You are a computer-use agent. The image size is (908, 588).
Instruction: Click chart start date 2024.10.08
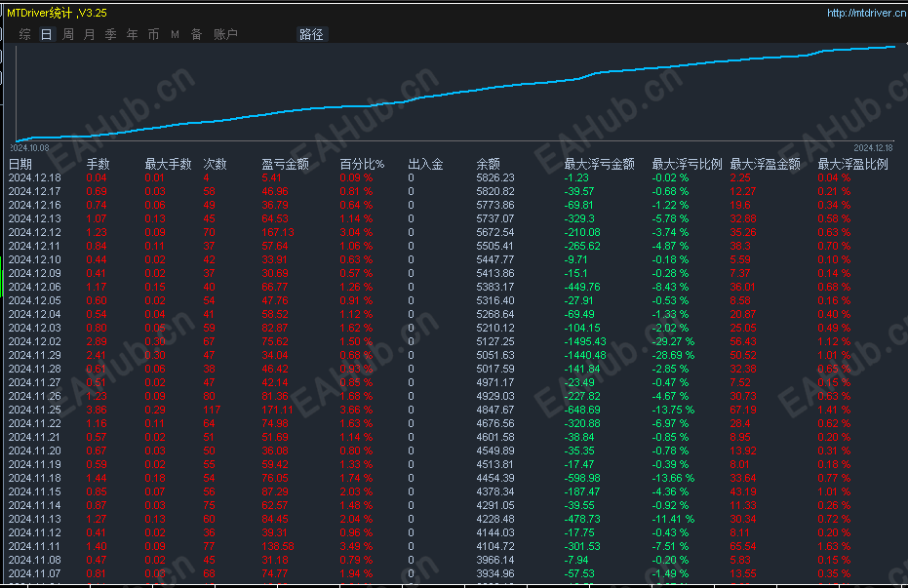30,148
